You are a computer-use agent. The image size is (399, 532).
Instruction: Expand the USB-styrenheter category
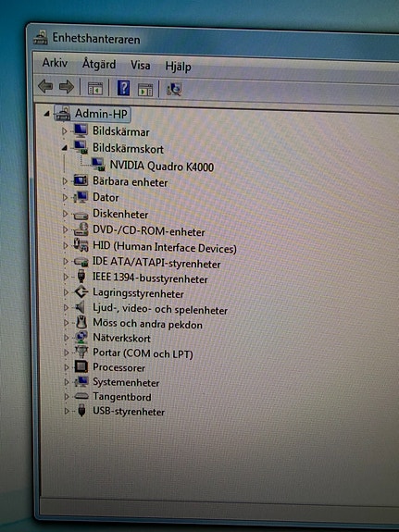click(67, 411)
